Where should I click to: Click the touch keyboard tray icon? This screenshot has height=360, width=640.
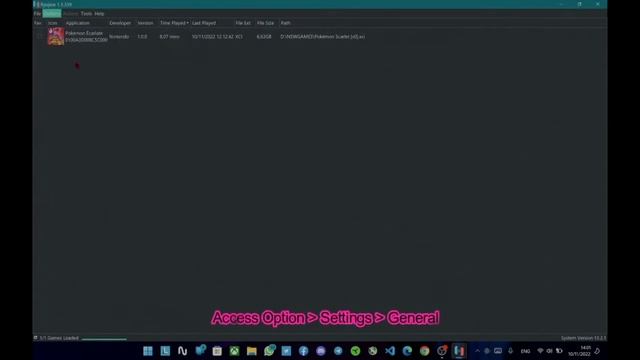pyautogui.click(x=498, y=351)
